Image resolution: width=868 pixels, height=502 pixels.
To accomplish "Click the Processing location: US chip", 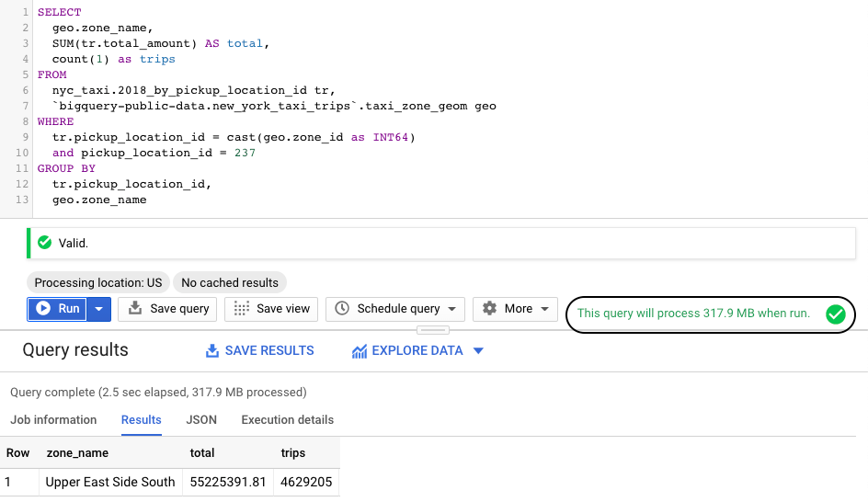I will [98, 283].
